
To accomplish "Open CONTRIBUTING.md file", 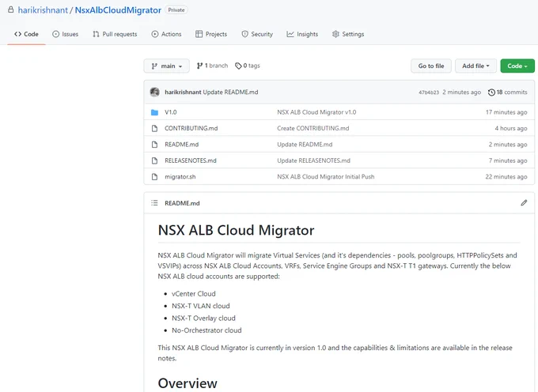I will point(191,128).
